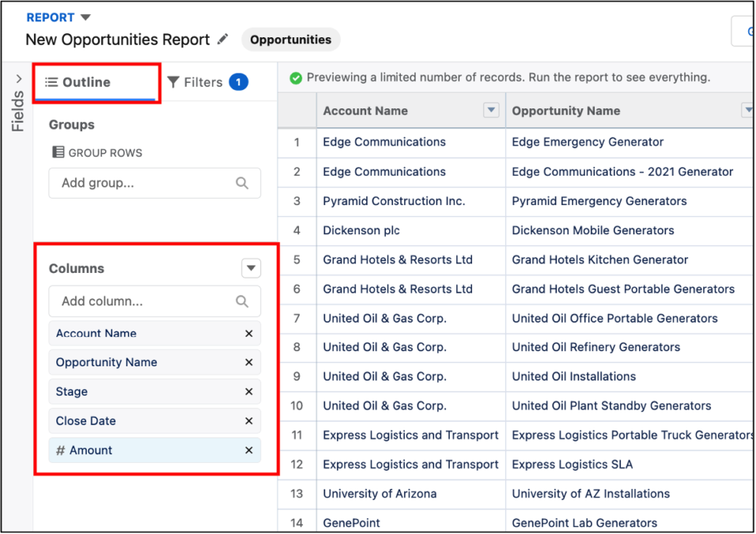Select the Opportunities object tab
Viewport: 756px width, 534px height.
[x=290, y=39]
